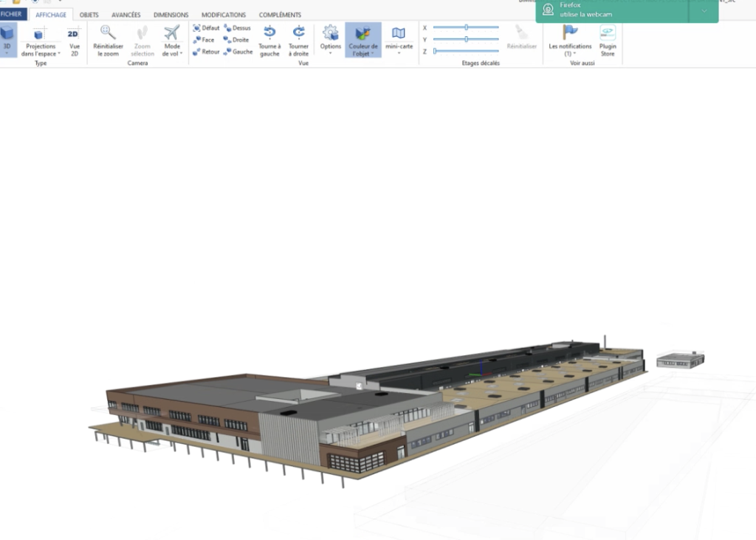Switch to the Gauche side view
This screenshot has height=540, width=756.
click(x=238, y=52)
